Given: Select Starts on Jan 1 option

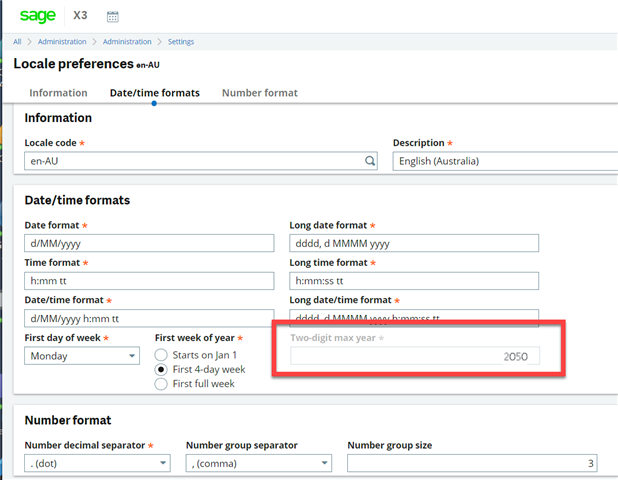Looking at the screenshot, I should click(x=161, y=355).
